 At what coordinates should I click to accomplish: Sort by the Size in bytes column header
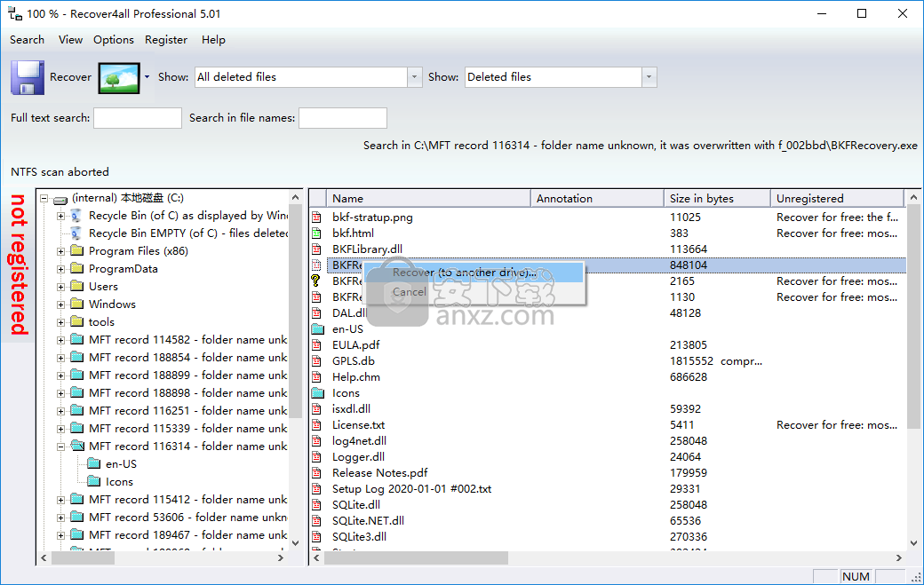[717, 198]
